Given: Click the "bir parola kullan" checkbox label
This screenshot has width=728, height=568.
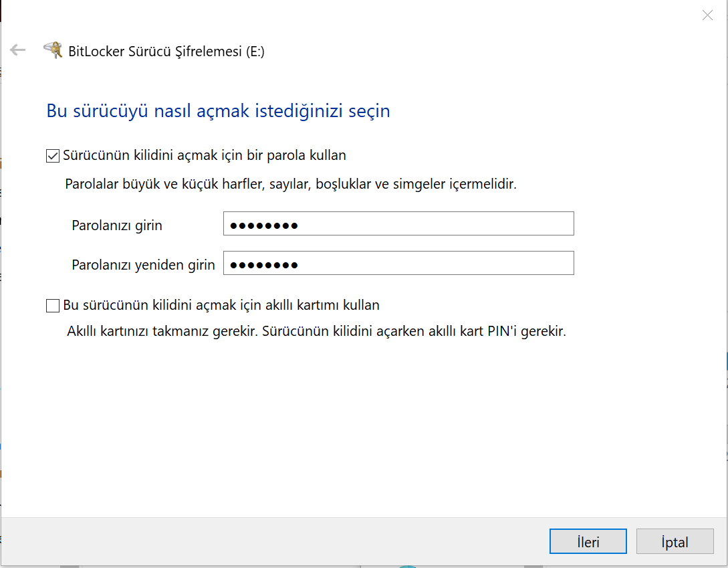Looking at the screenshot, I should coord(205,156).
